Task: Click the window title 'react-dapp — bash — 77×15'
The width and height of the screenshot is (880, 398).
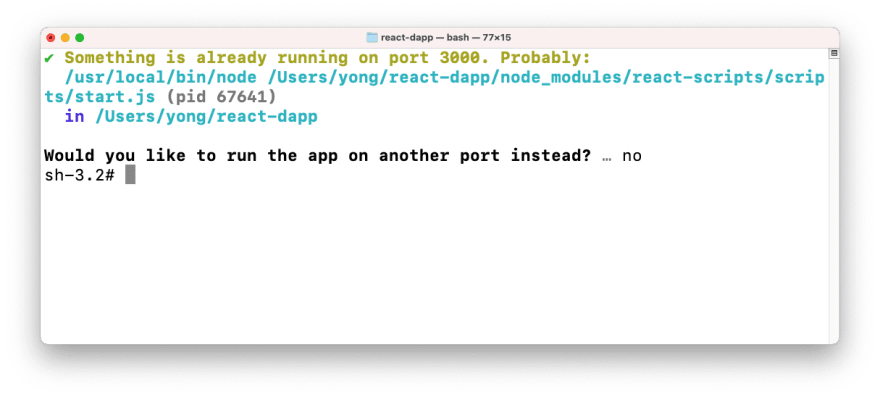Action: (446, 38)
